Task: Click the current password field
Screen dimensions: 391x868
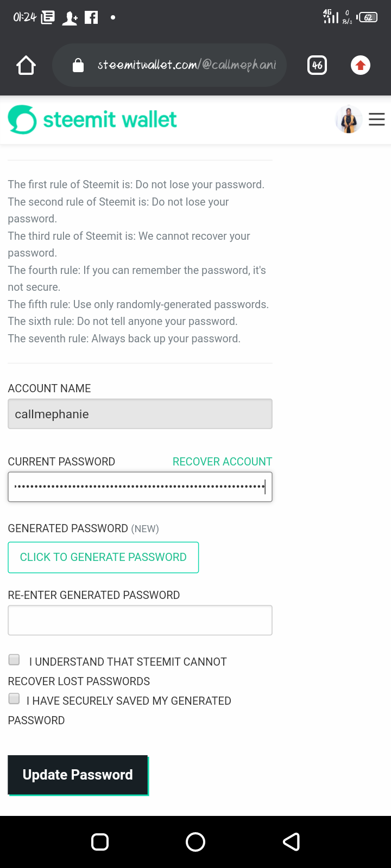Action: click(140, 487)
